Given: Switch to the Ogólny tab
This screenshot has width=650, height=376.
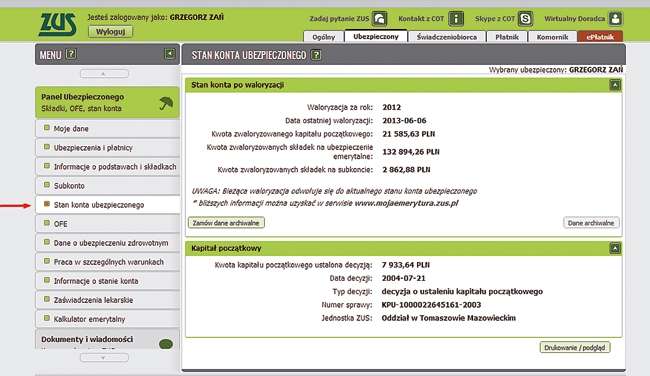Looking at the screenshot, I should [x=323, y=37].
